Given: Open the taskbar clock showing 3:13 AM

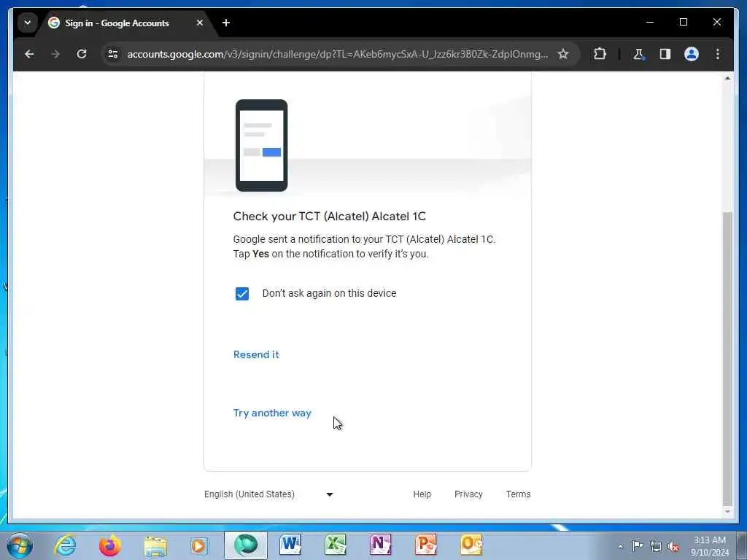Looking at the screenshot, I should click(x=710, y=546).
